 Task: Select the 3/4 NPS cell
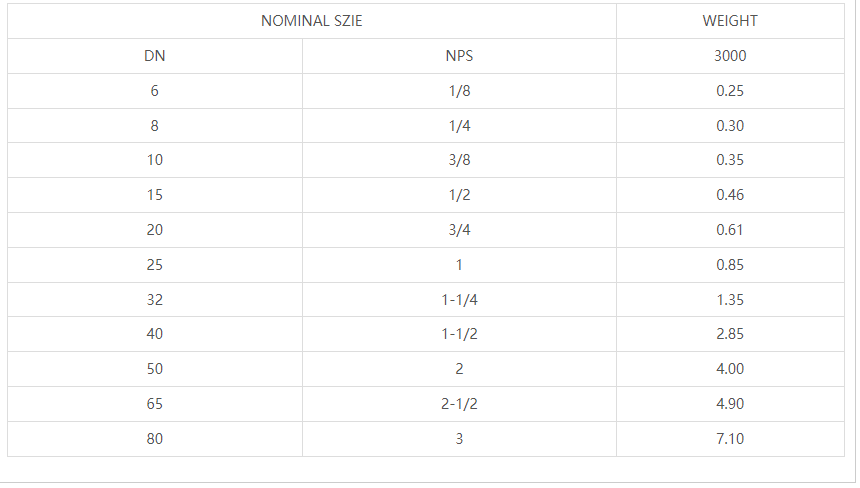[459, 230]
